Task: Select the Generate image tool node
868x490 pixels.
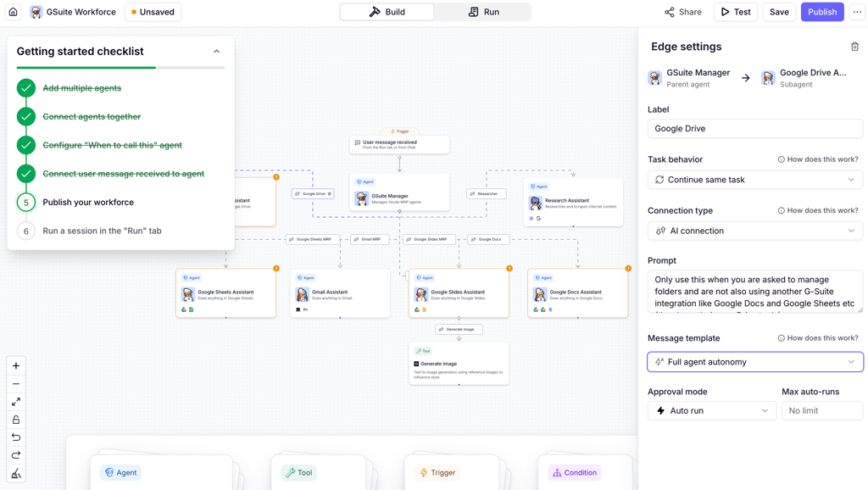Action: click(x=459, y=364)
